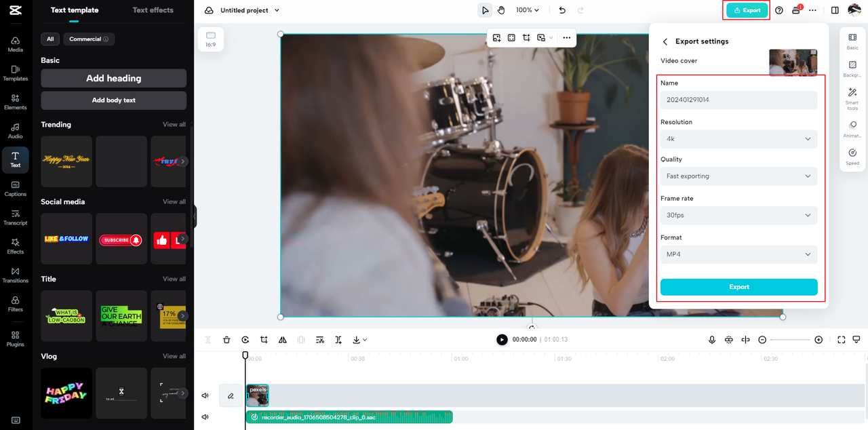Viewport: 868px width, 430px height.
Task: Click the crop icon in timeline toolbar
Action: 264,340
